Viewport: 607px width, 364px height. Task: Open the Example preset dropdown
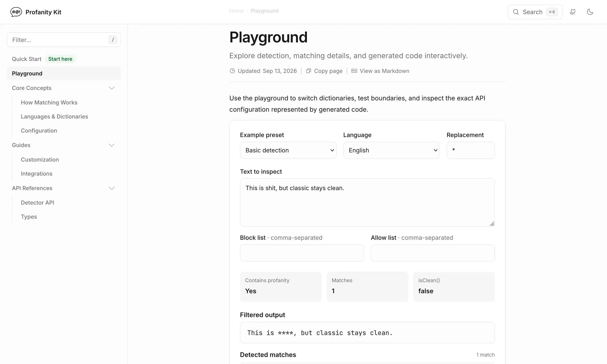click(288, 150)
